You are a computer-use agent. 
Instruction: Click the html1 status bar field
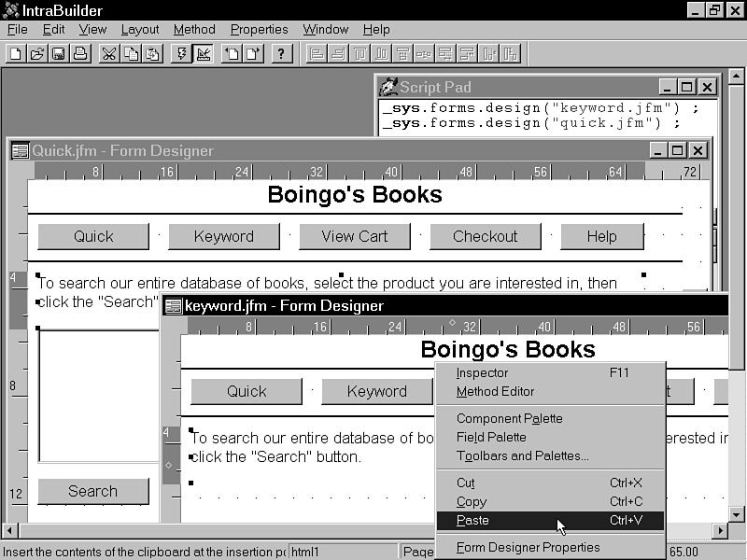(x=343, y=552)
